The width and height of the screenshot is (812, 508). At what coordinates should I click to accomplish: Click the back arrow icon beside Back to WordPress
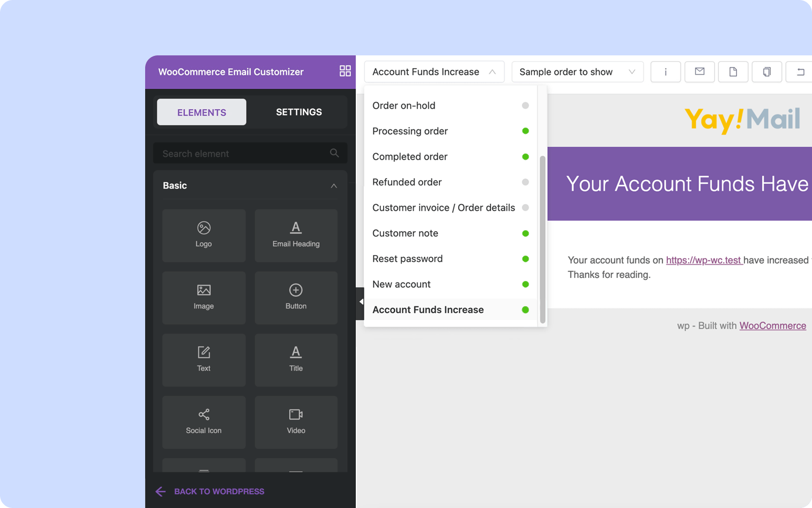pos(160,491)
